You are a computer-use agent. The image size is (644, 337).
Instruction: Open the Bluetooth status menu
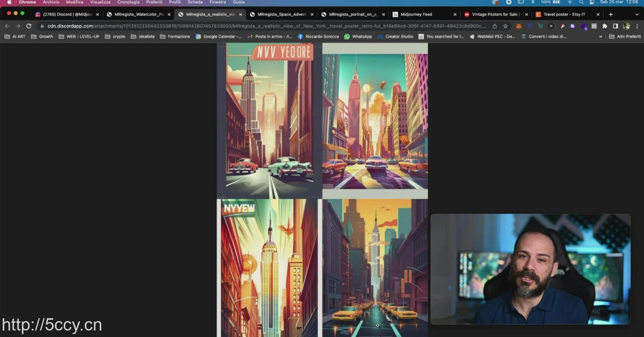coord(533,2)
